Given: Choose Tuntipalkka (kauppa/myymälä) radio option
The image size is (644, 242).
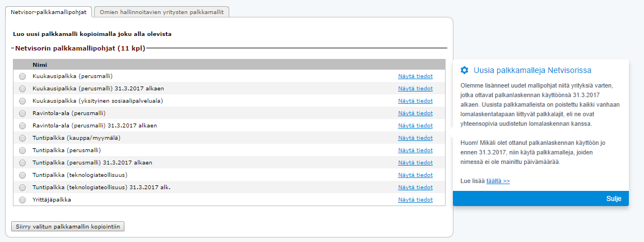Looking at the screenshot, I should (22, 138).
